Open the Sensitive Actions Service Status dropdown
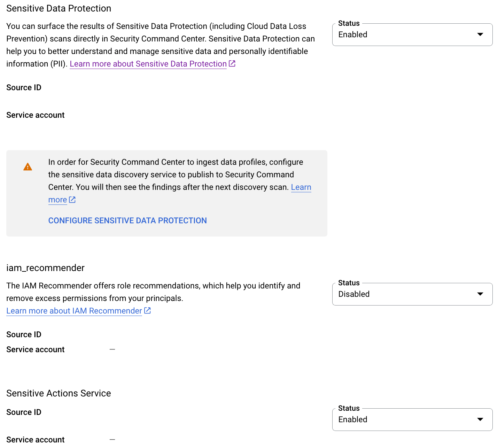 click(412, 420)
